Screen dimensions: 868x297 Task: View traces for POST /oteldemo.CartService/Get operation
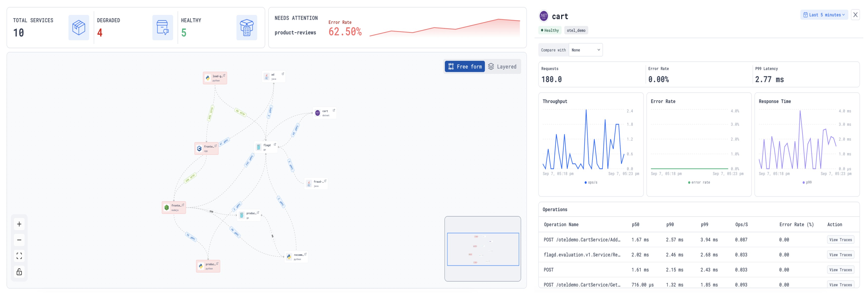click(840, 285)
